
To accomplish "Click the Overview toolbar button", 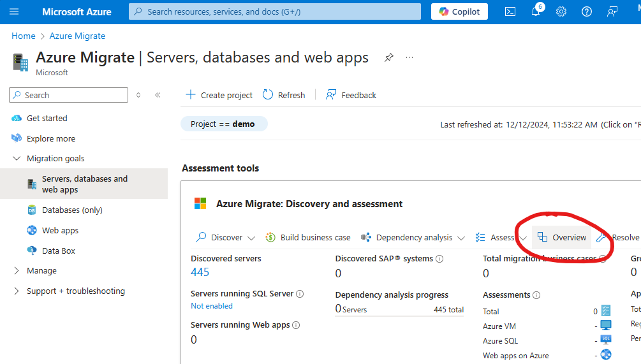I will click(x=562, y=237).
